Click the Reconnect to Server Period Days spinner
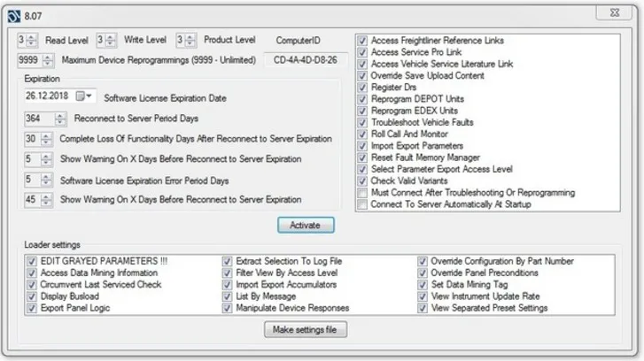 [x=60, y=119]
